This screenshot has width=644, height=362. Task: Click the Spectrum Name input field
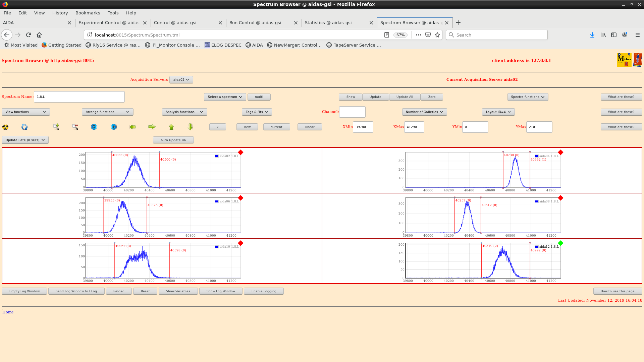pos(79,97)
